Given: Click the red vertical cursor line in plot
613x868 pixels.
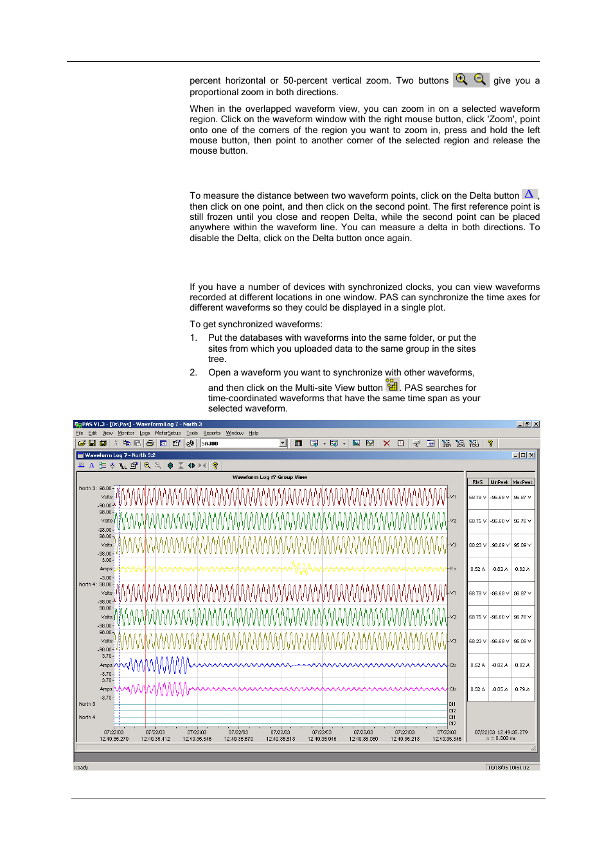Looking at the screenshot, I should (146, 604).
